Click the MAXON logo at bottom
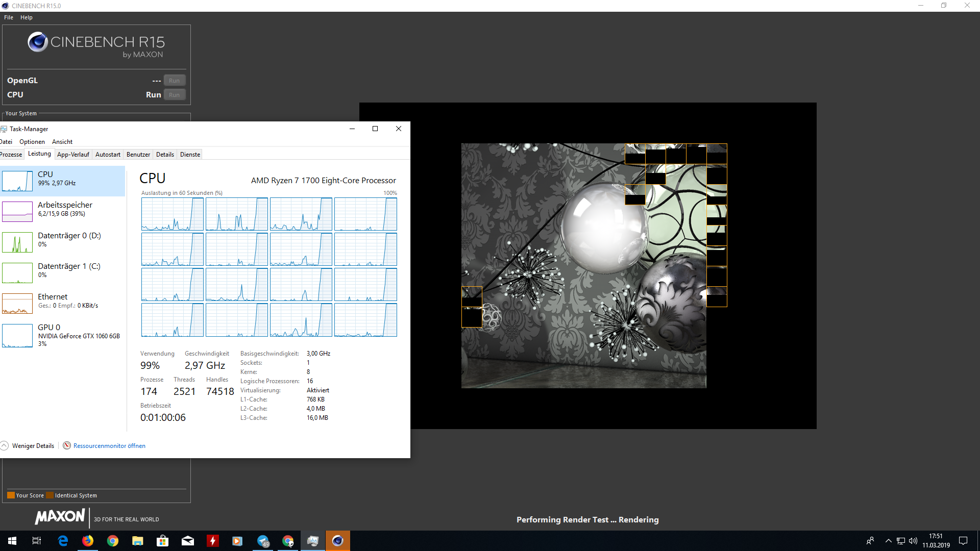The height and width of the screenshot is (551, 980). 60,517
